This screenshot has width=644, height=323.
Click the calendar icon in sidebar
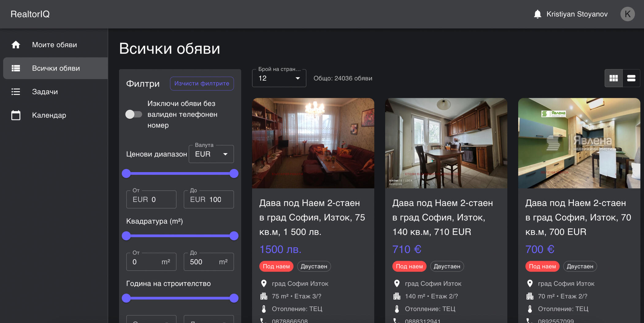coord(16,115)
